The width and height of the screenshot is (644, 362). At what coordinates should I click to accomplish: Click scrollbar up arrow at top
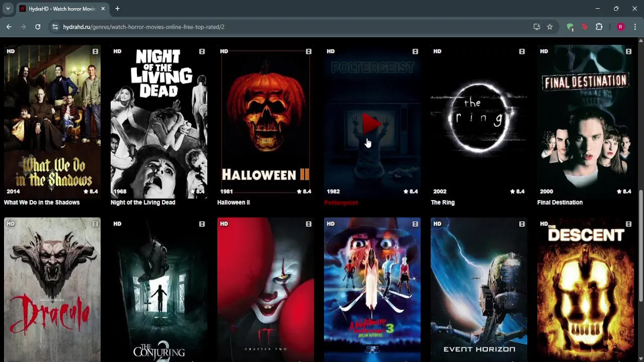[x=640, y=41]
